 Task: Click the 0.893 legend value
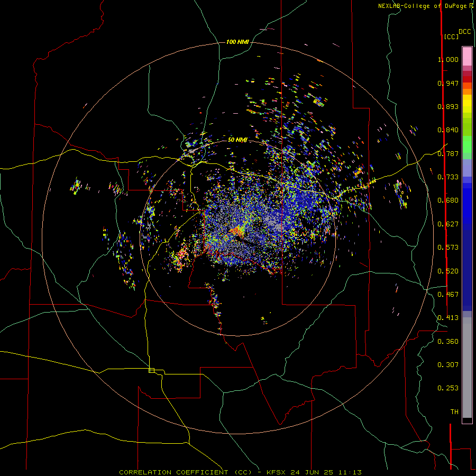pos(448,106)
